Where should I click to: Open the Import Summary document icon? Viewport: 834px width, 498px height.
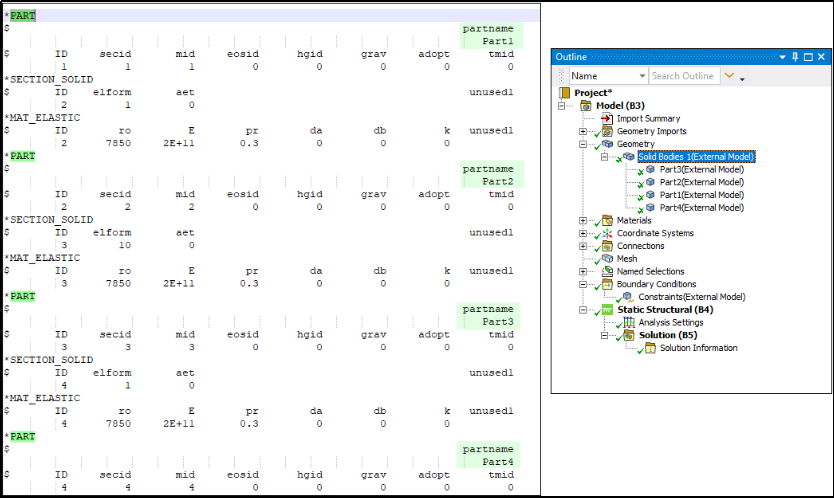tap(607, 119)
